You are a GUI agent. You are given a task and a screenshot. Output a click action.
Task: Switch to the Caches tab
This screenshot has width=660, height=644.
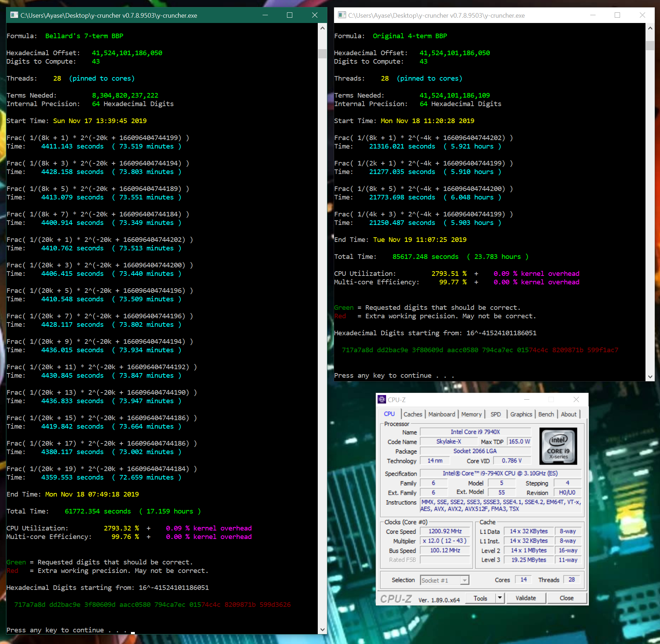[413, 414]
